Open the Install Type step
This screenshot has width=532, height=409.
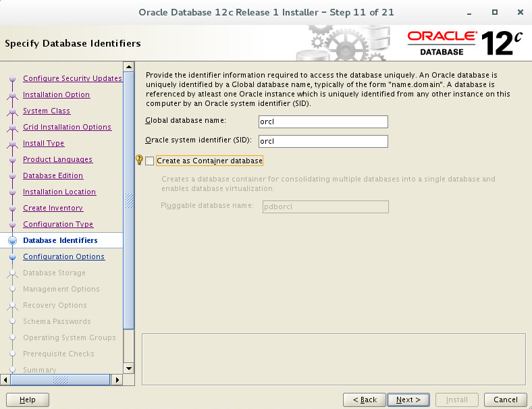tap(43, 143)
